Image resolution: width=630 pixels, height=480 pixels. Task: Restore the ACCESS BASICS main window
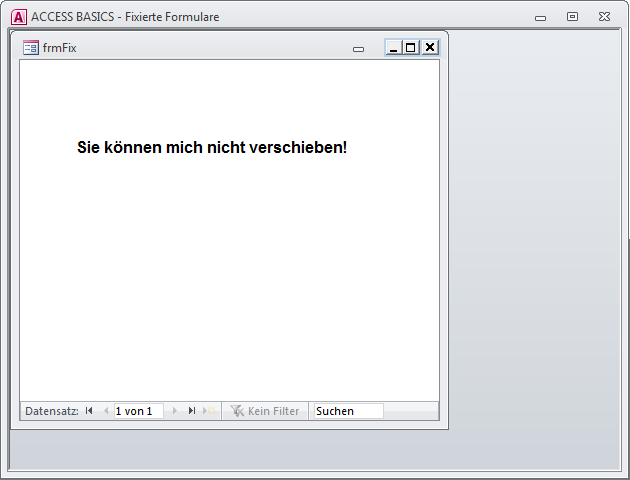pyautogui.click(x=572, y=16)
